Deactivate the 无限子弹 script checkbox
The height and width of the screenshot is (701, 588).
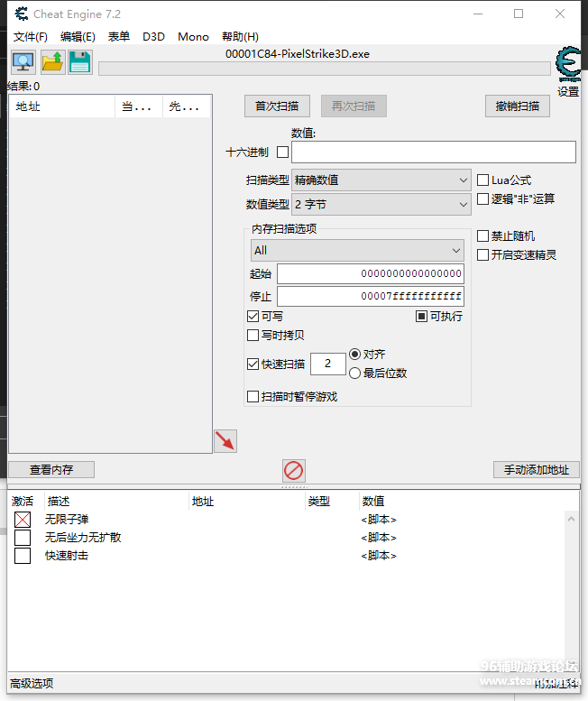click(x=23, y=520)
